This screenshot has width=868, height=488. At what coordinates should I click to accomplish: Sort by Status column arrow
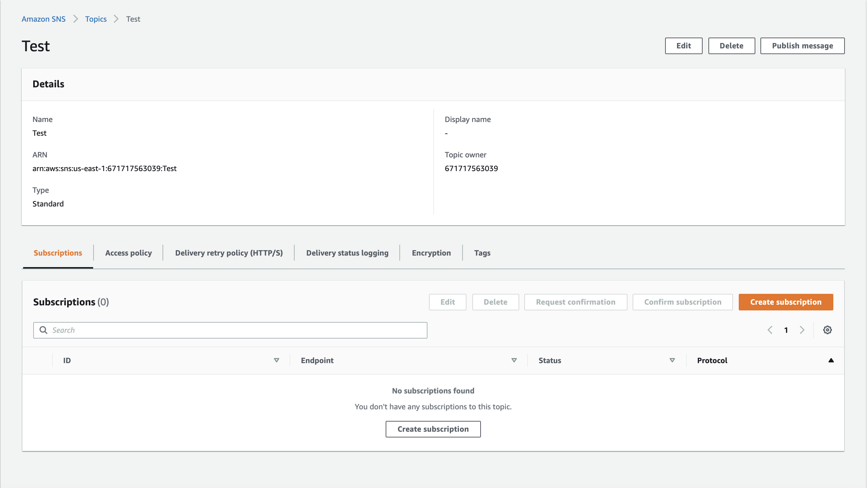click(x=672, y=360)
